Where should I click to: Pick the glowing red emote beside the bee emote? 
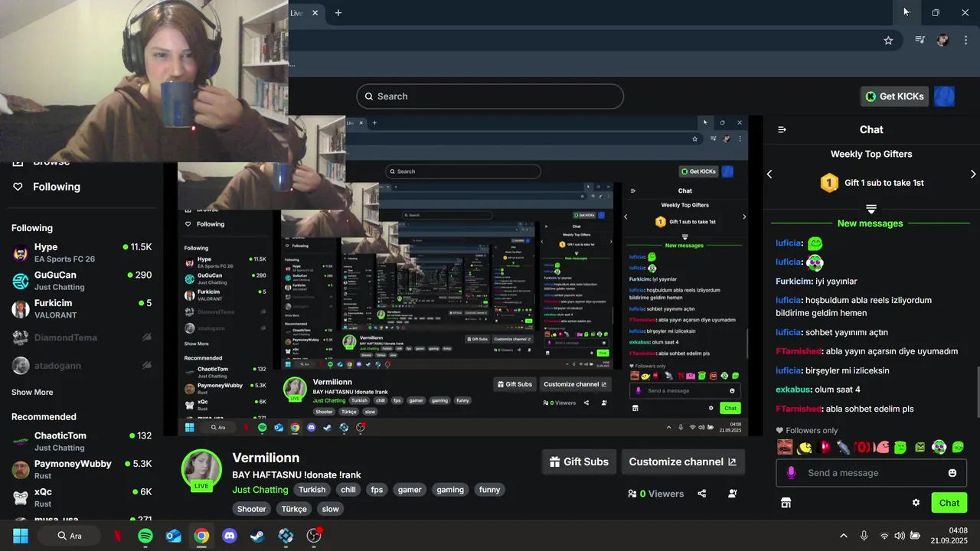pyautogui.click(x=824, y=447)
